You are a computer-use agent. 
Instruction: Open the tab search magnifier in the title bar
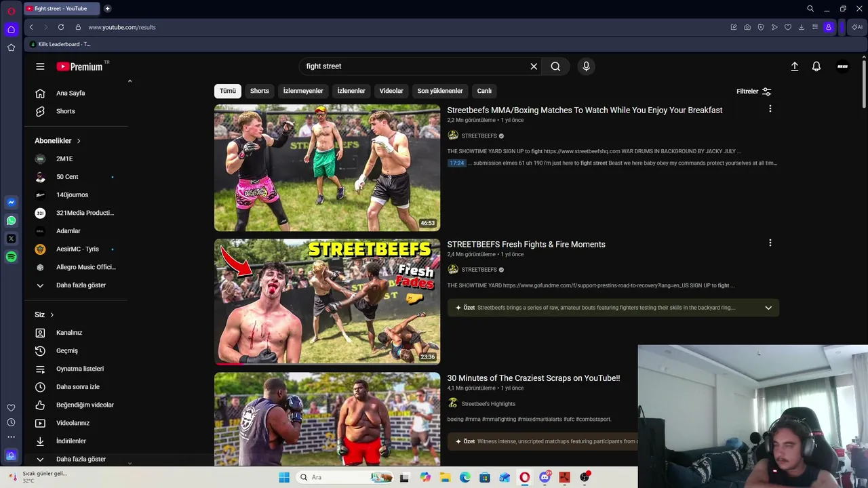click(810, 9)
